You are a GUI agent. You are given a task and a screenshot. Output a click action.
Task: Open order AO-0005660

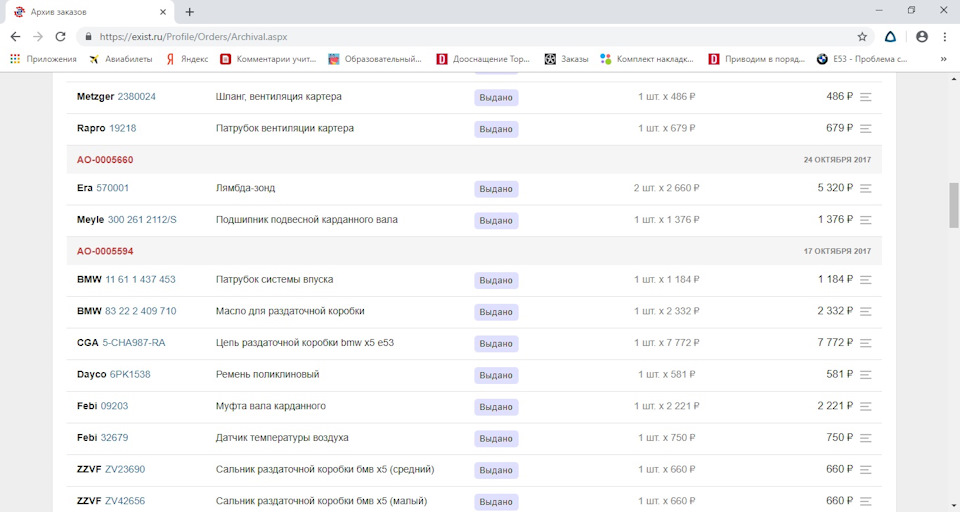pos(105,160)
